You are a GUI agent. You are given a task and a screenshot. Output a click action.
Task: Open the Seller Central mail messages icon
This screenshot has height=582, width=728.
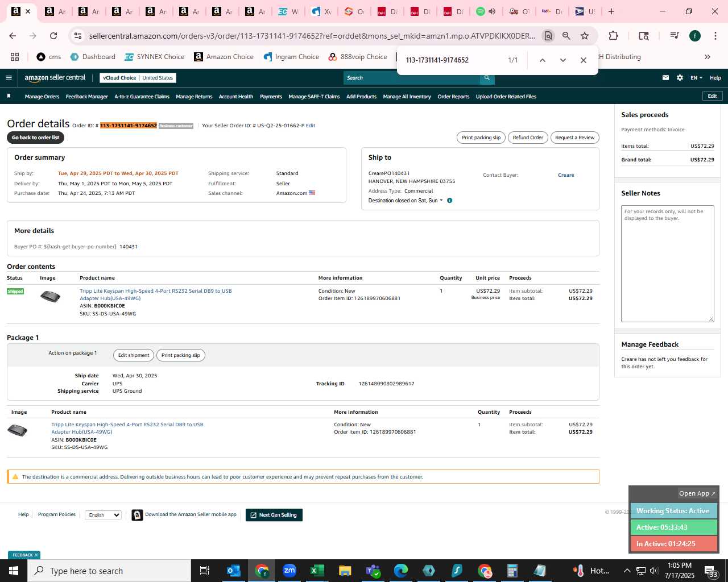665,78
